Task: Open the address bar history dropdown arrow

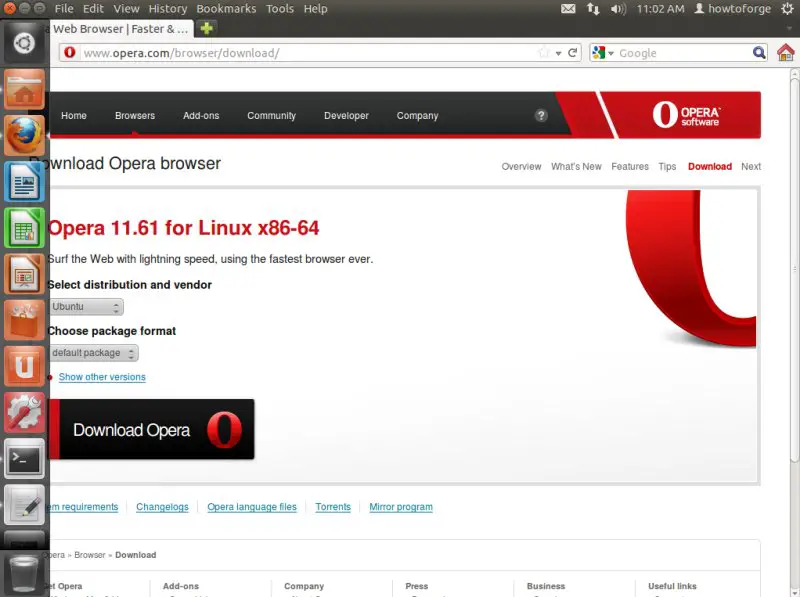Action: [559, 53]
